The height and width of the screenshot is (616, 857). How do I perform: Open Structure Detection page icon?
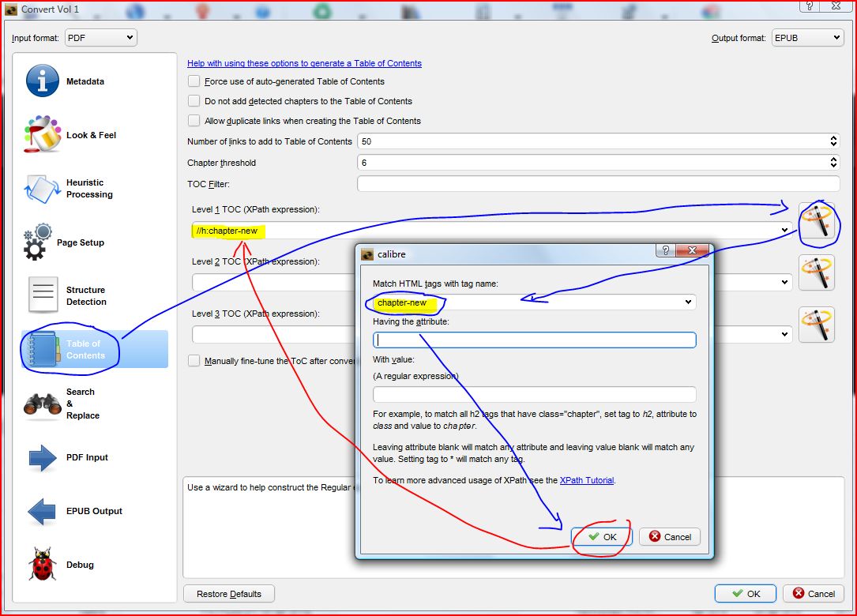pos(43,295)
